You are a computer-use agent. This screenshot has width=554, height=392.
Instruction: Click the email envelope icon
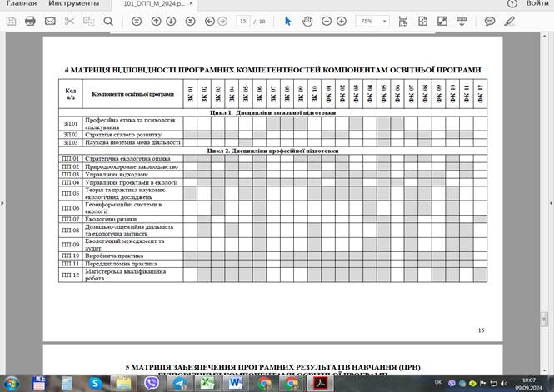50,21
